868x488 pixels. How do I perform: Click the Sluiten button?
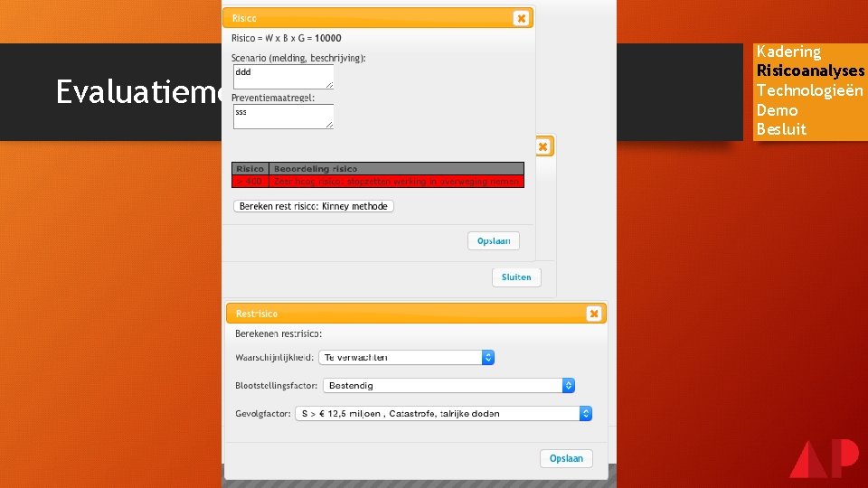(x=516, y=277)
